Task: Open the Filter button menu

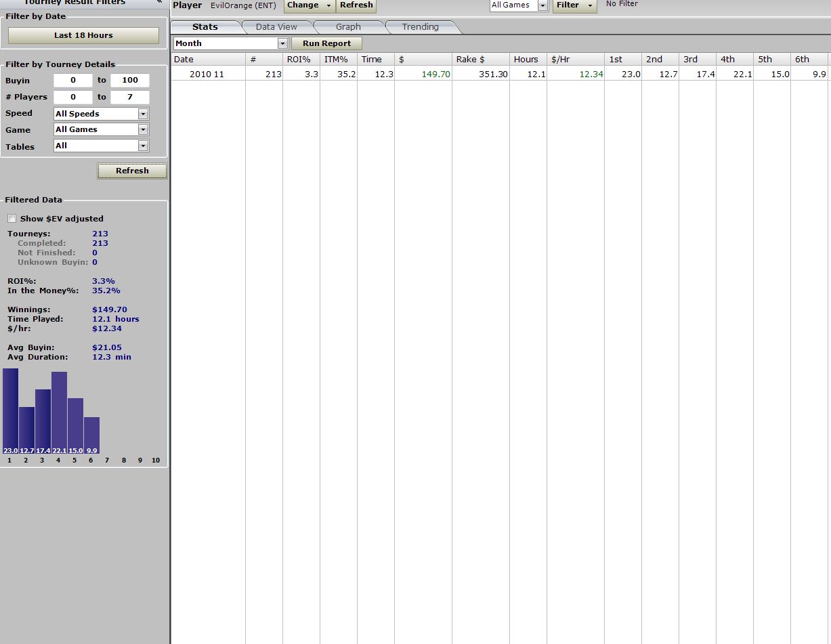Action: click(574, 5)
